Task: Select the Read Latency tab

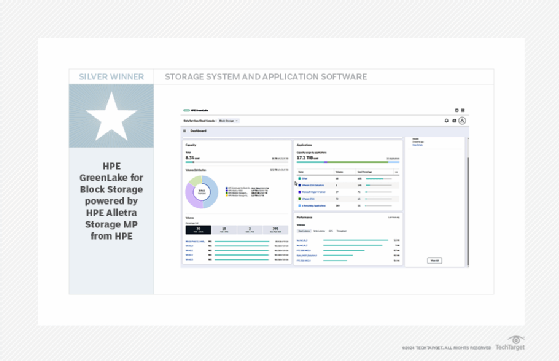Action: [304, 231]
